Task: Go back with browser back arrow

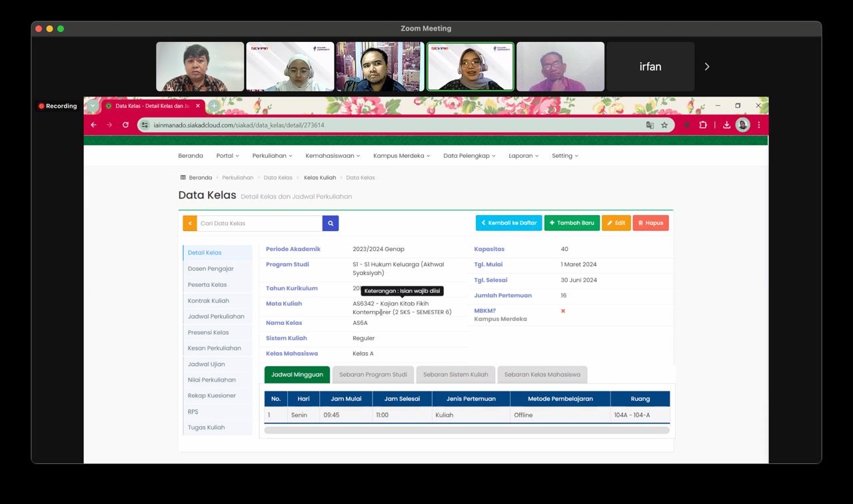Action: pyautogui.click(x=94, y=125)
